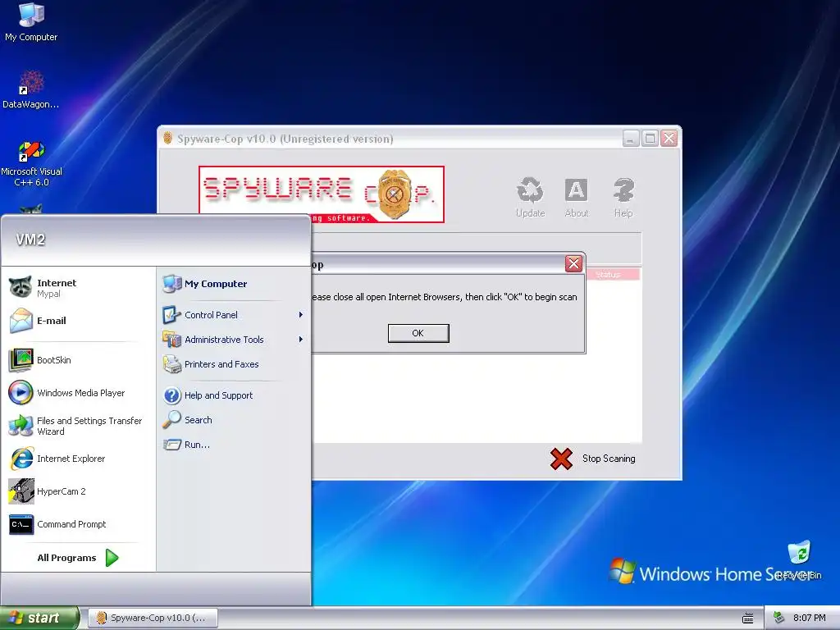This screenshot has height=630, width=840.
Task: Open the About icon in Spyware-Cop
Action: click(576, 197)
